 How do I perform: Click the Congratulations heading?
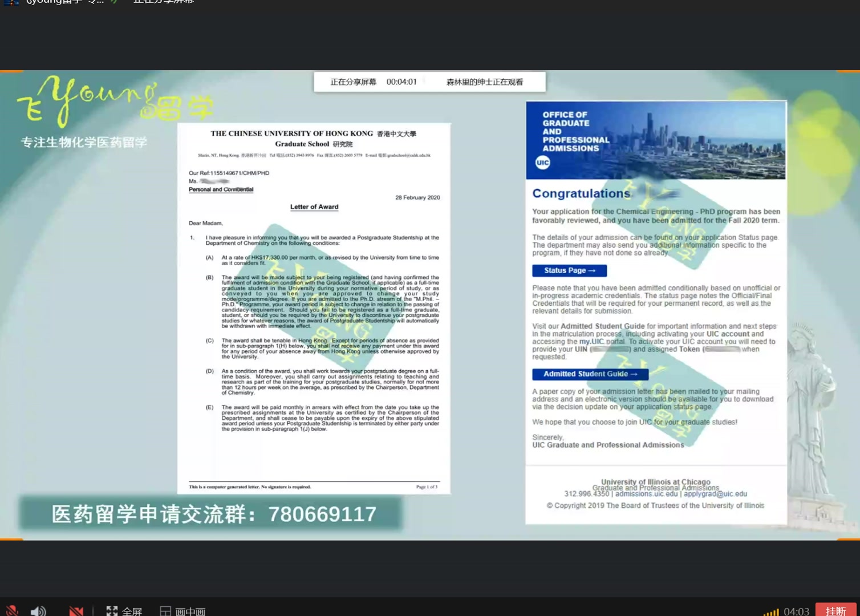(581, 193)
